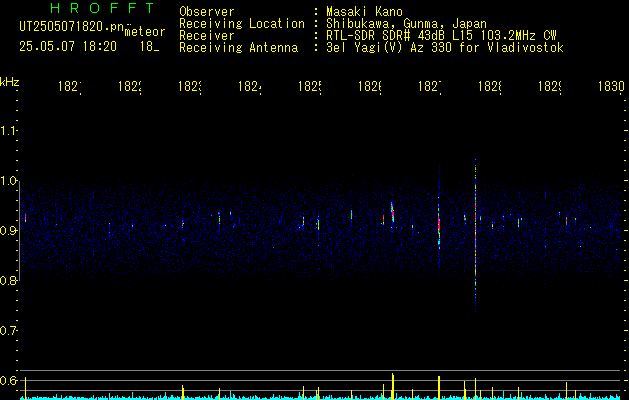The image size is (629, 400).
Task: Click the tallest yellow spike in intensity graph
Action: coord(393,386)
